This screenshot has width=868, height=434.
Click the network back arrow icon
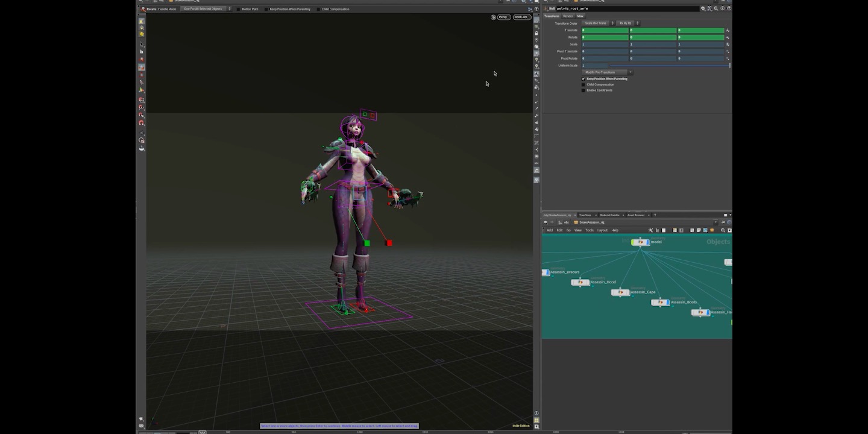coord(546,222)
